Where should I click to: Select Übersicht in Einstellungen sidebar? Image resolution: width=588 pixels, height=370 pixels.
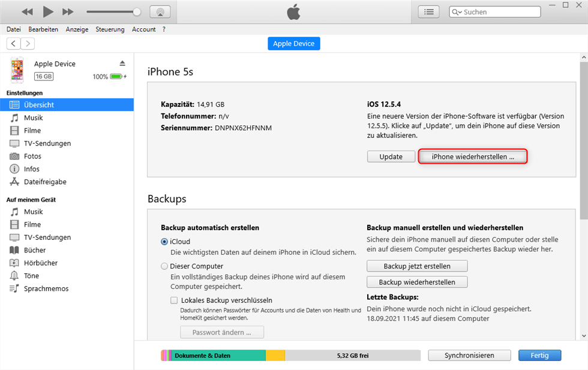(x=67, y=104)
